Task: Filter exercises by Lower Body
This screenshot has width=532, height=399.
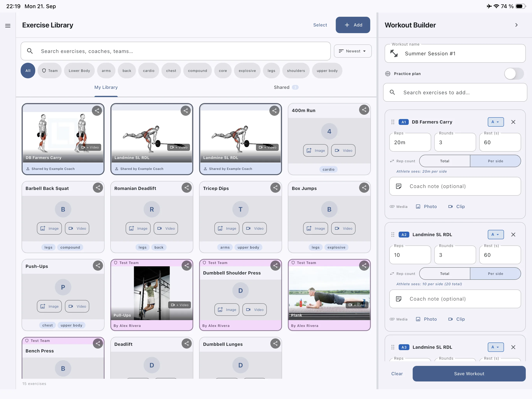Action: (79, 71)
